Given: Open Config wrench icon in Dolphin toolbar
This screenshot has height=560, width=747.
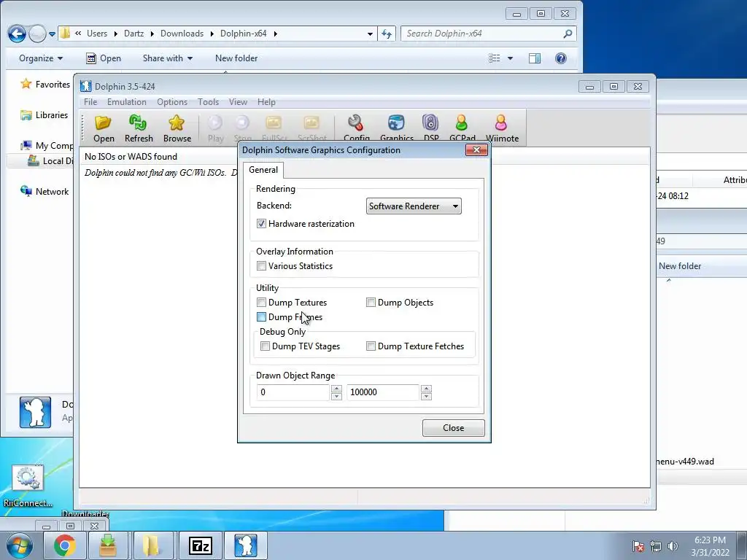Looking at the screenshot, I should 356,128.
